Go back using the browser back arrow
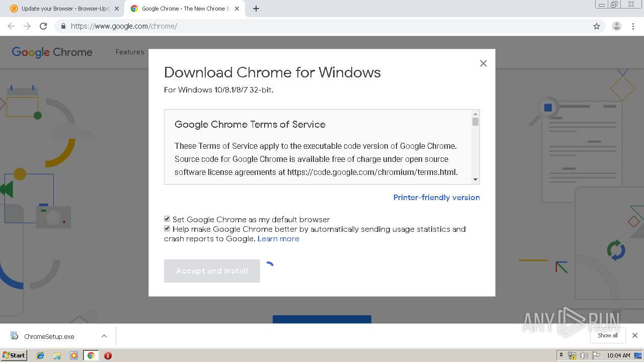Screen dimensions: 644x362 (x=11, y=26)
